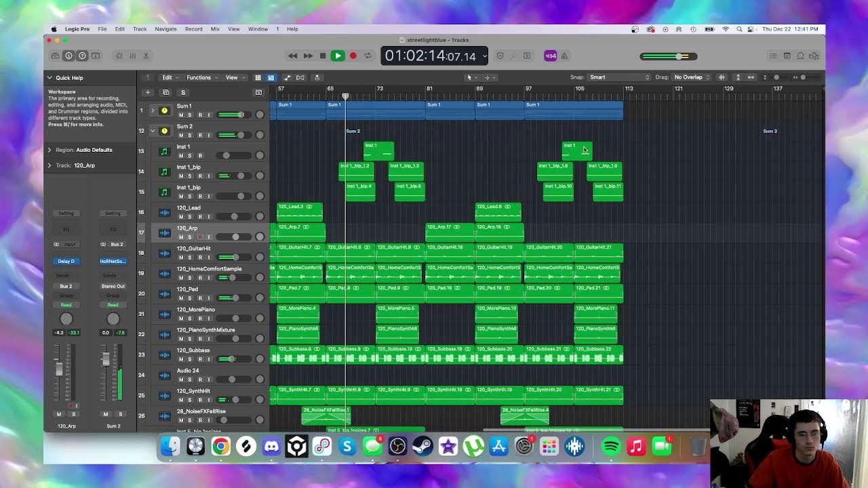Click the Stereo Out output slot
The width and height of the screenshot is (868, 488).
113,286
